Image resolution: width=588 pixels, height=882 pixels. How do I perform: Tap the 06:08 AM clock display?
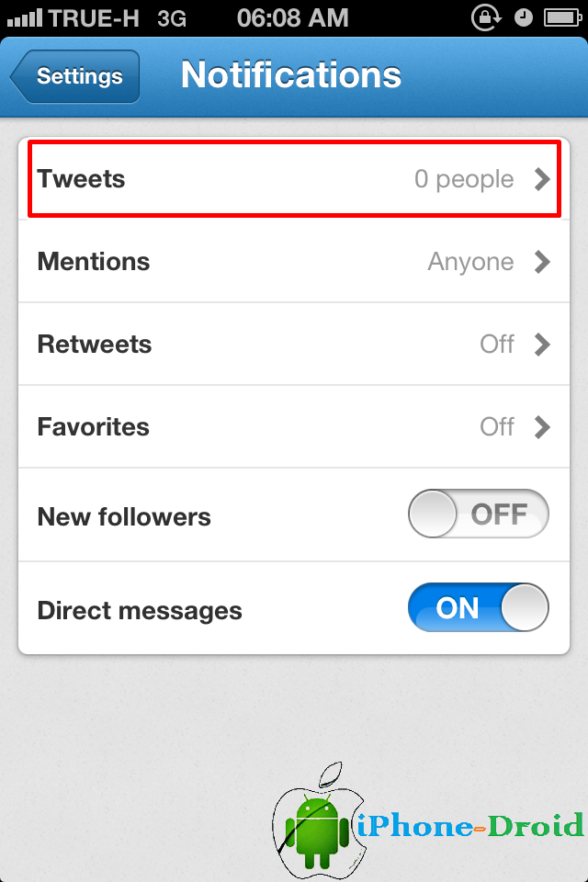point(292,18)
